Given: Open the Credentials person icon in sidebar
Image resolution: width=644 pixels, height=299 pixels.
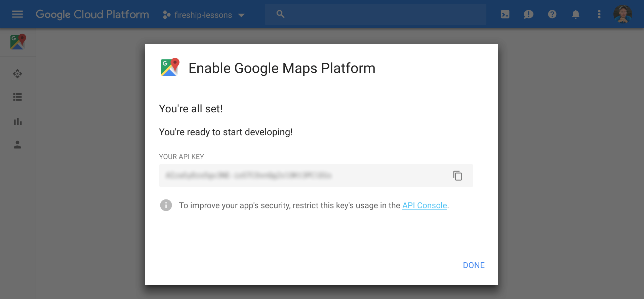Looking at the screenshot, I should (x=17, y=145).
